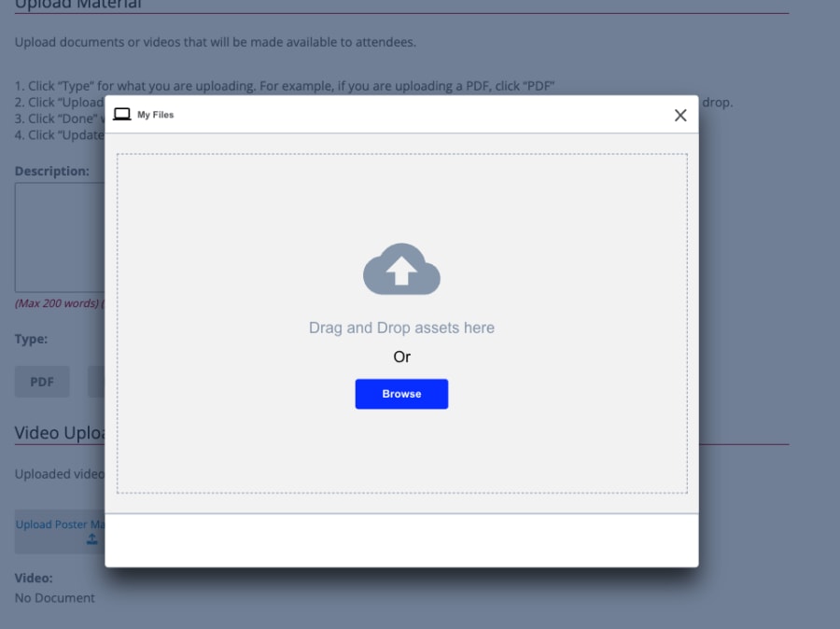Click Description text area behind the dialog

[x=60, y=237]
